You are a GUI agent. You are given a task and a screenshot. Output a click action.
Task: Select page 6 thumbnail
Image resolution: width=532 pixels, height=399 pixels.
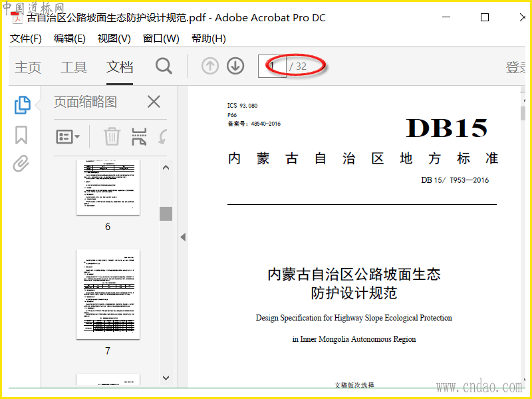pos(108,188)
